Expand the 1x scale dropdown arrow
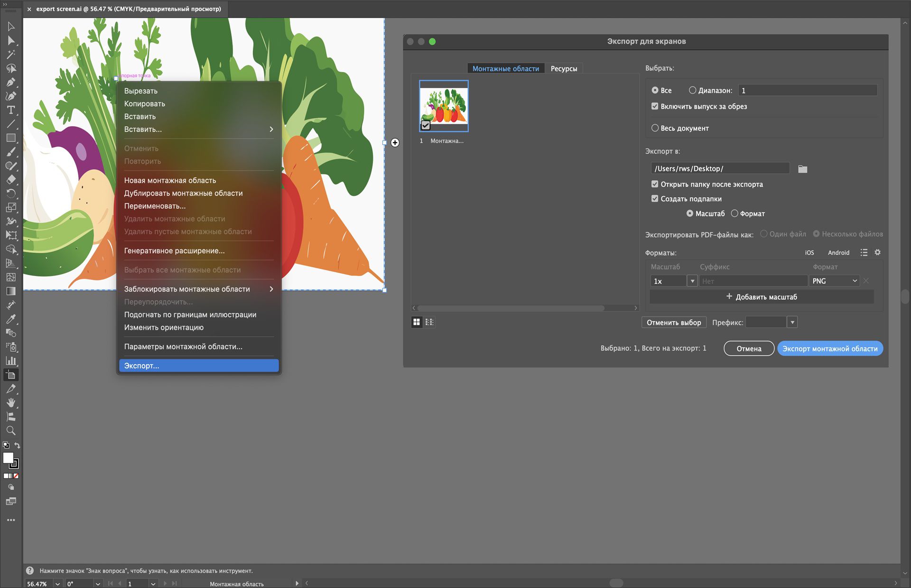This screenshot has width=911, height=588. (x=692, y=281)
